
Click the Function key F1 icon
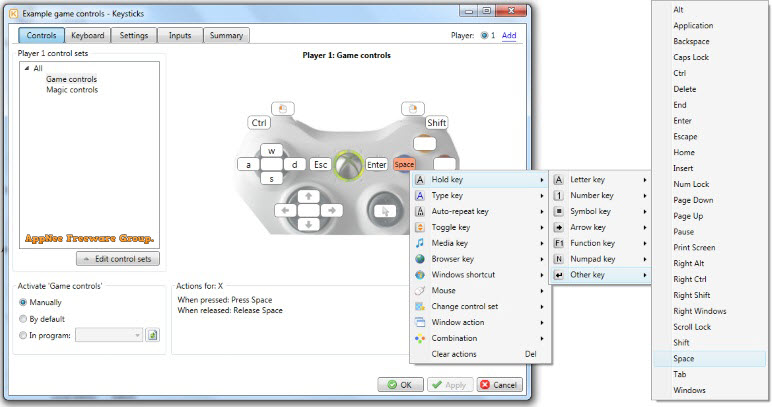click(558, 243)
